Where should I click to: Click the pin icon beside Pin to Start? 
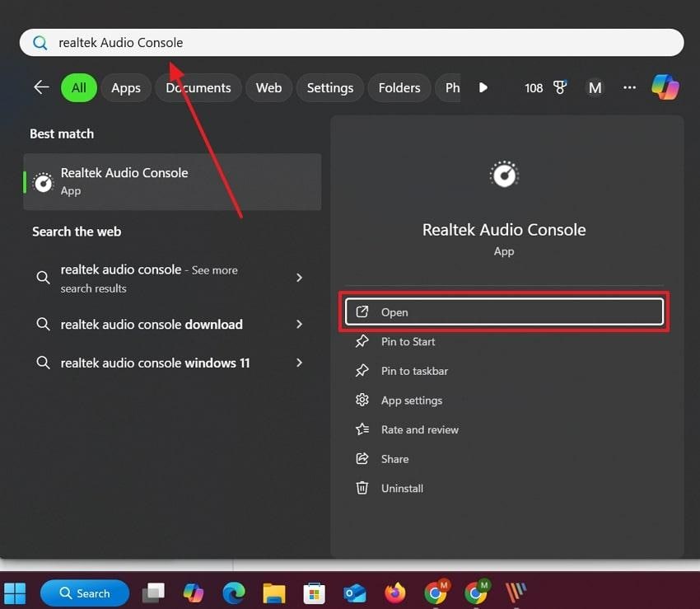point(362,341)
